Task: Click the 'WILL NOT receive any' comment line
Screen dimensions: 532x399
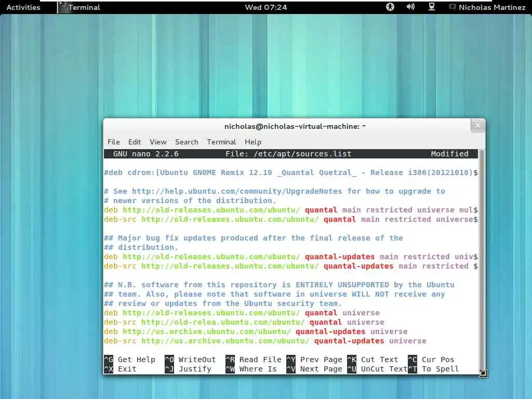Action: pyautogui.click(x=274, y=294)
